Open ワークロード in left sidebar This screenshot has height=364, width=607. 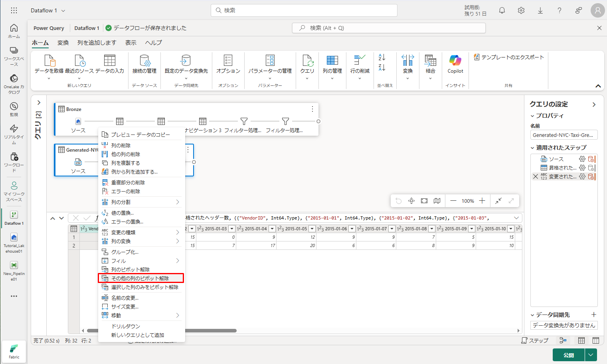point(14,162)
